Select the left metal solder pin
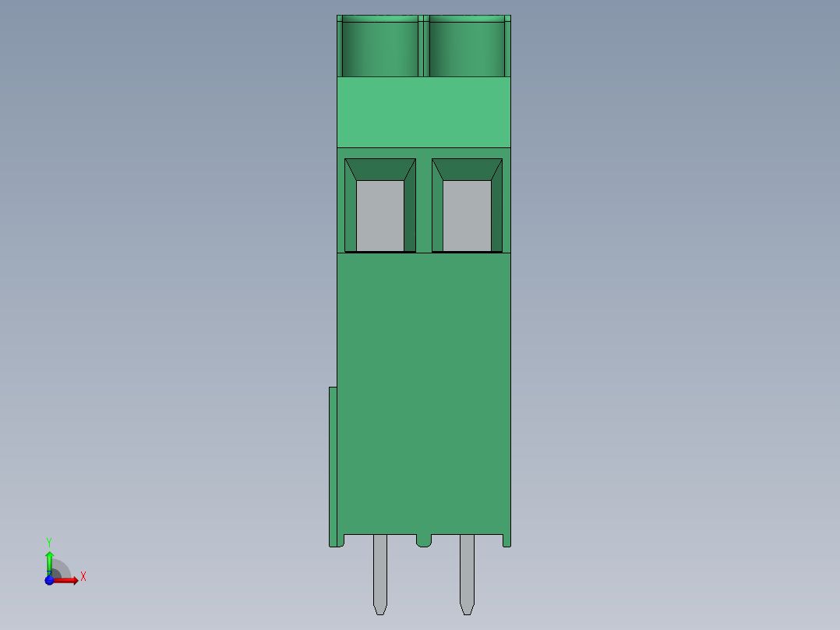 pyautogui.click(x=379, y=574)
